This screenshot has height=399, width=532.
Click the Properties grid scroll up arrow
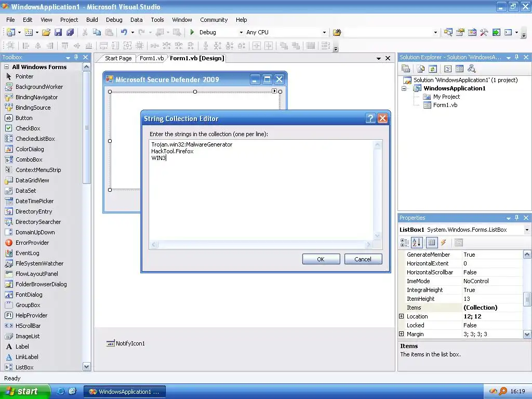(x=527, y=255)
